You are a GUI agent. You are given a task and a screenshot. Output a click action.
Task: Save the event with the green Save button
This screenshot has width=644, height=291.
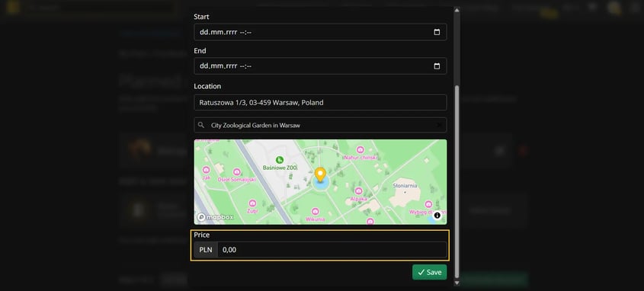[429, 272]
